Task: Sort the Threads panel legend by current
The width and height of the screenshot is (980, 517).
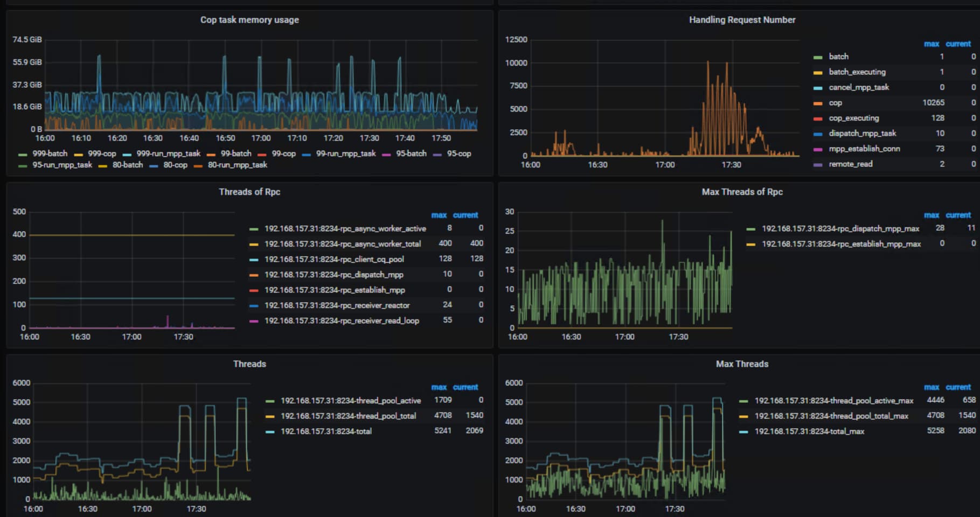Action: [465, 387]
